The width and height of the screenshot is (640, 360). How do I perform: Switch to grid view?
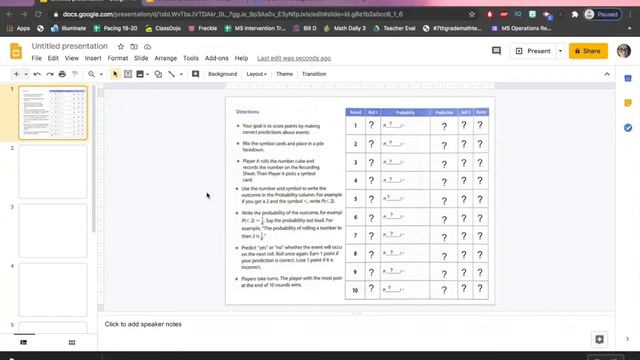(x=72, y=342)
